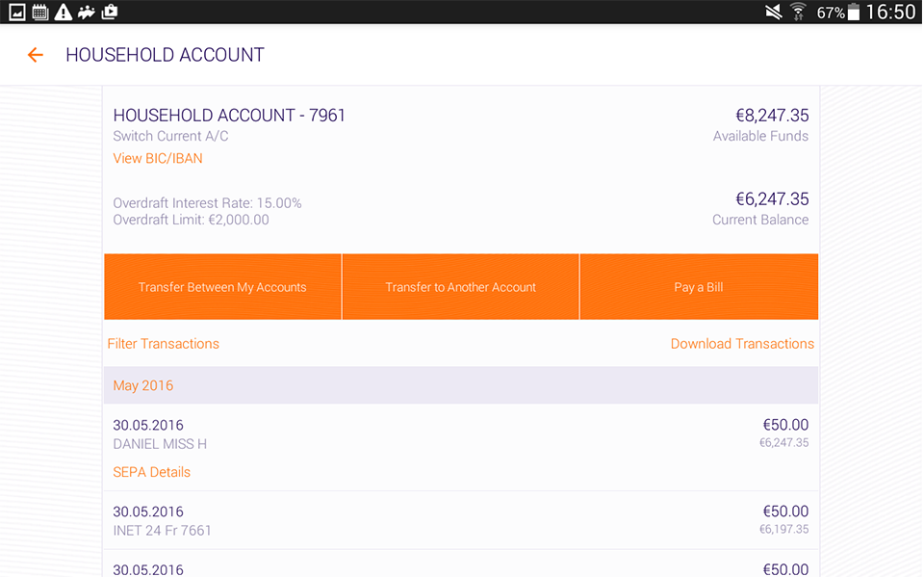Screen dimensions: 924x577
Task: Open Filter Transactions
Action: click(164, 343)
